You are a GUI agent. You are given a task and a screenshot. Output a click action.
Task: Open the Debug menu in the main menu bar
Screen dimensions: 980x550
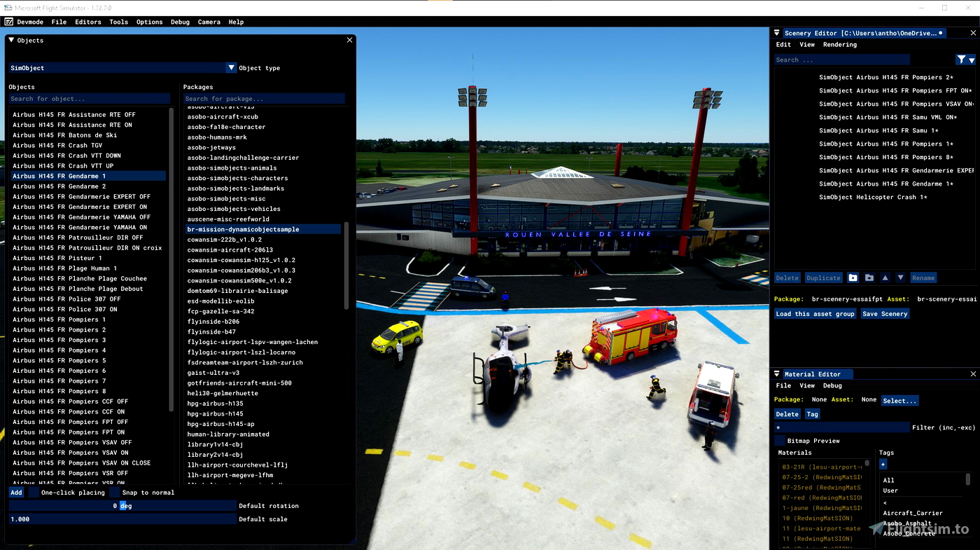(x=180, y=22)
